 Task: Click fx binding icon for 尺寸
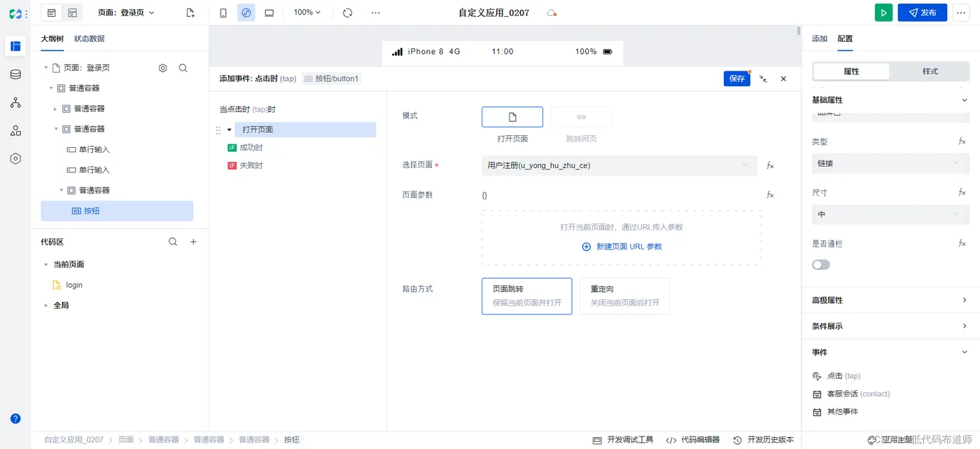click(962, 193)
